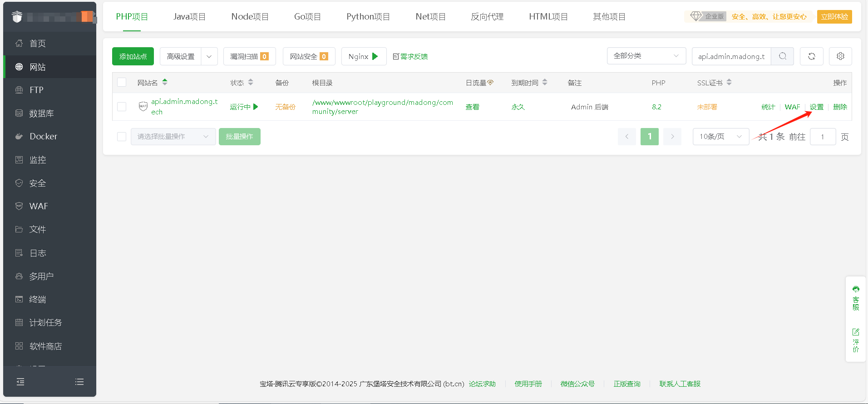Click the feedback review pencil icon
The width and height of the screenshot is (868, 404).
pos(856,332)
